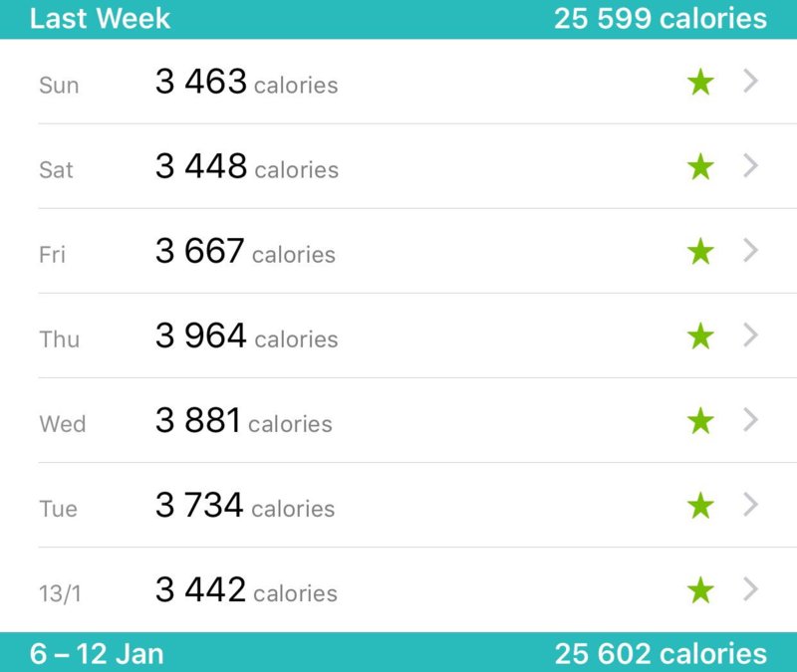Viewport: 797px width, 672px height.
Task: Tap the green star on the 13/1 row
Action: pos(700,590)
